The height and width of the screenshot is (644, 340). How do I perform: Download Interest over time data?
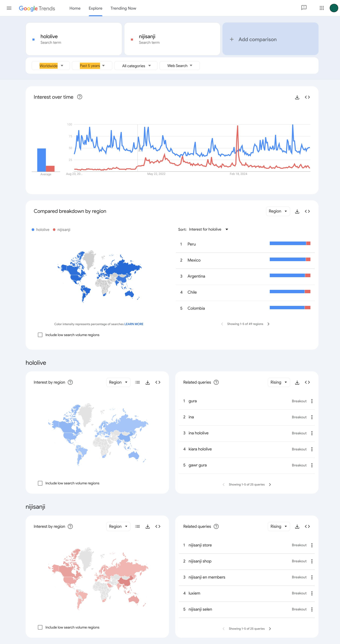[x=297, y=97]
